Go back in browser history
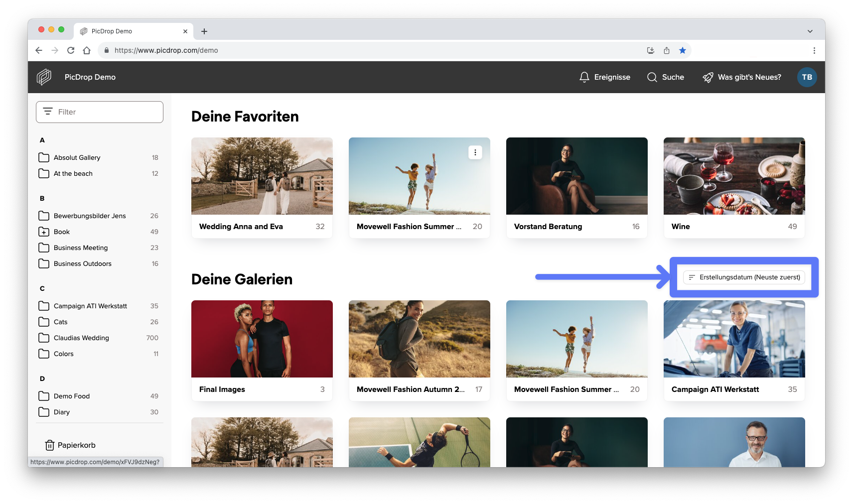 point(39,50)
